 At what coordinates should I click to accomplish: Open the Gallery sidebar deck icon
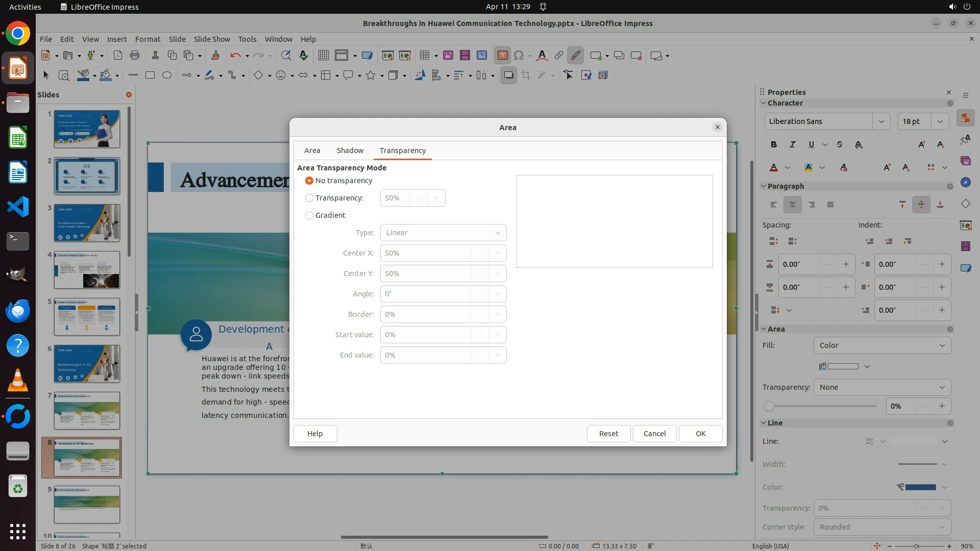click(x=965, y=161)
